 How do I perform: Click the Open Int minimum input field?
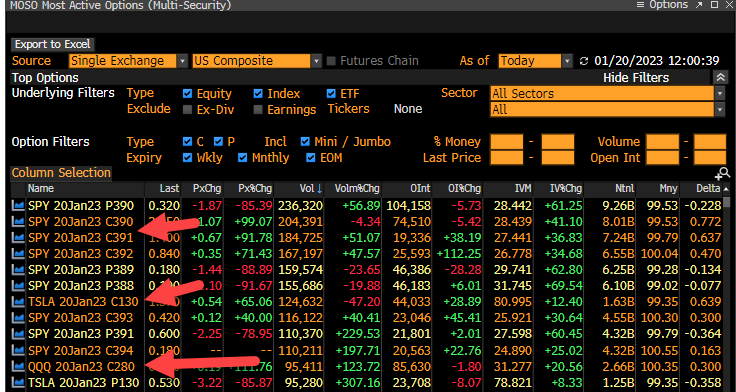(x=662, y=158)
